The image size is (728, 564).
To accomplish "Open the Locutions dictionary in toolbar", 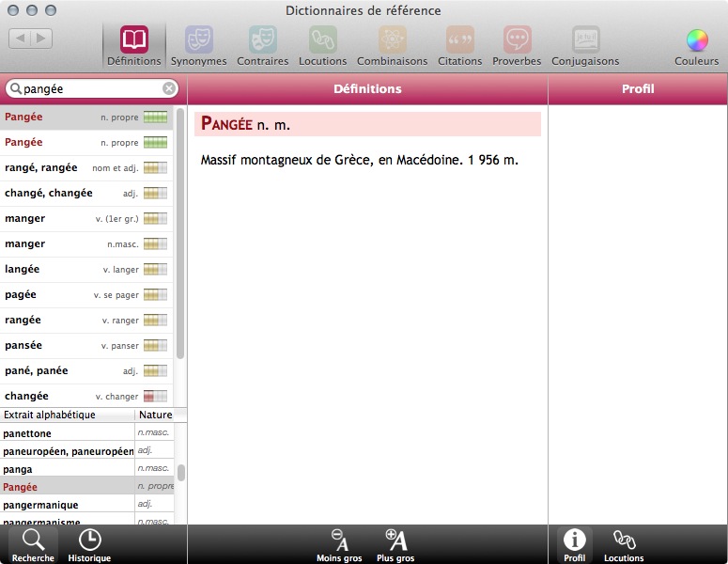I will [322, 45].
